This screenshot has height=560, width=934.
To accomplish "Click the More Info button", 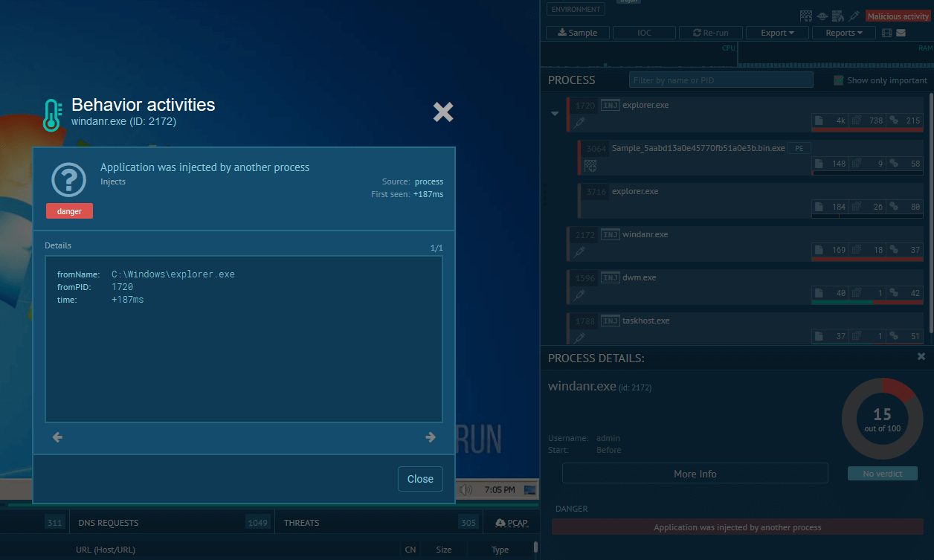I will (695, 474).
